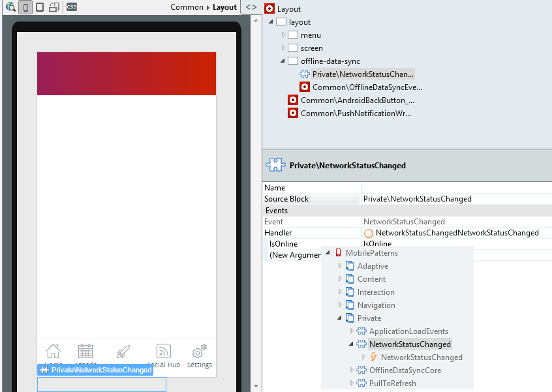Click the widget tree angle brackets tab
This screenshot has height=392, width=552.
tap(251, 7)
